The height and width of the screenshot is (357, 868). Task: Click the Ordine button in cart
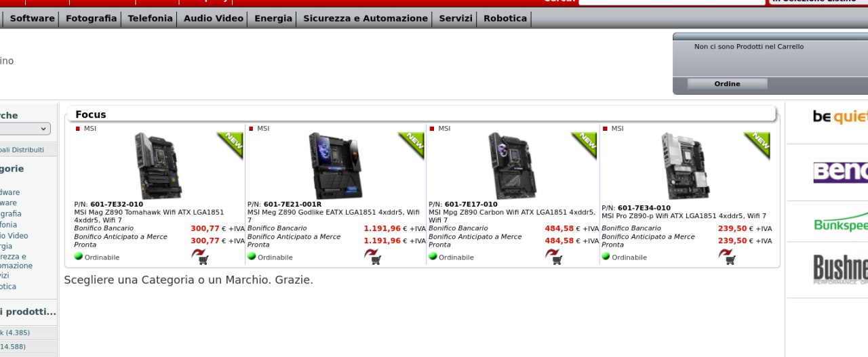coord(728,84)
